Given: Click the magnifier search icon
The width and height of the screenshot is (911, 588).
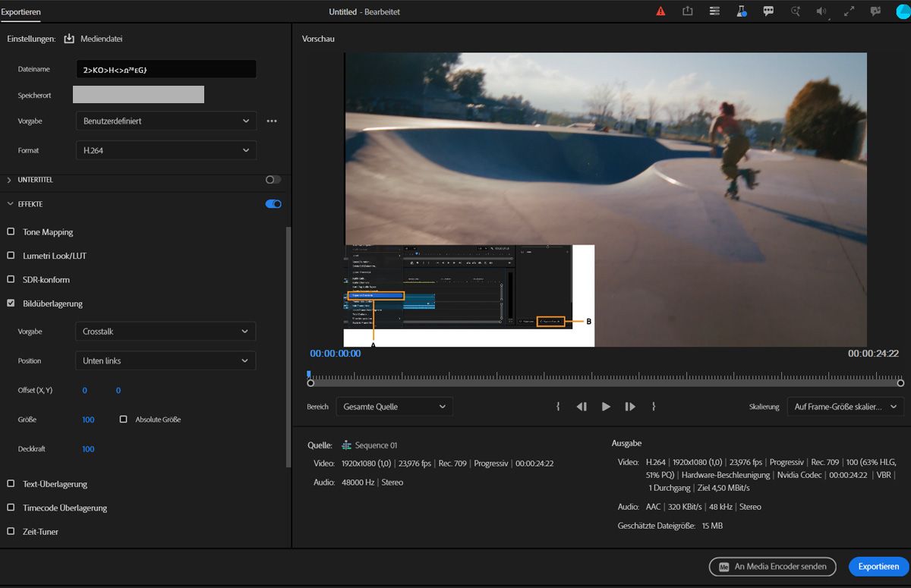Looking at the screenshot, I should [x=796, y=11].
